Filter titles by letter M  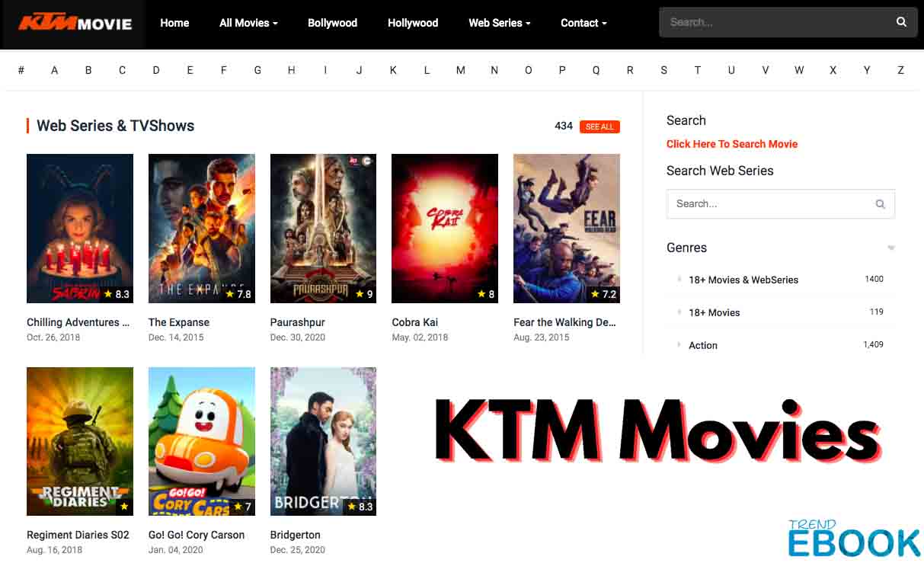460,70
